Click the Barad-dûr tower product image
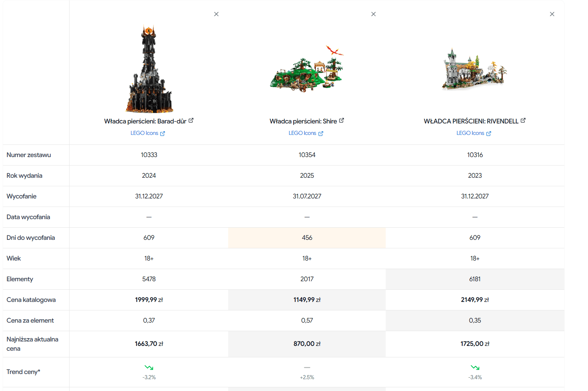Image resolution: width=588 pixels, height=391 pixels. pyautogui.click(x=149, y=69)
